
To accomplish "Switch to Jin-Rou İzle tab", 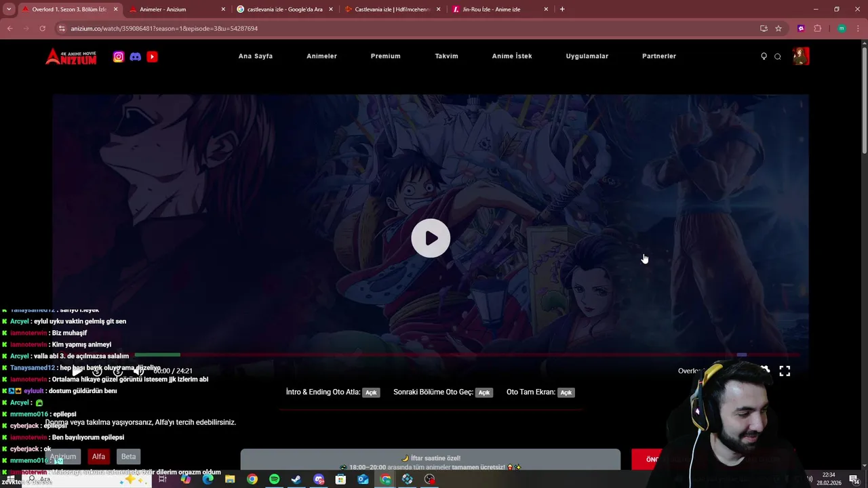I will (x=500, y=9).
